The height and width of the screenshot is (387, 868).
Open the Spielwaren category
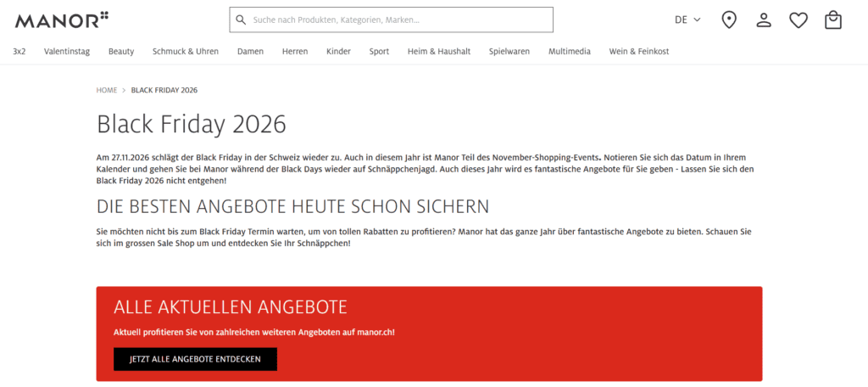(x=509, y=52)
